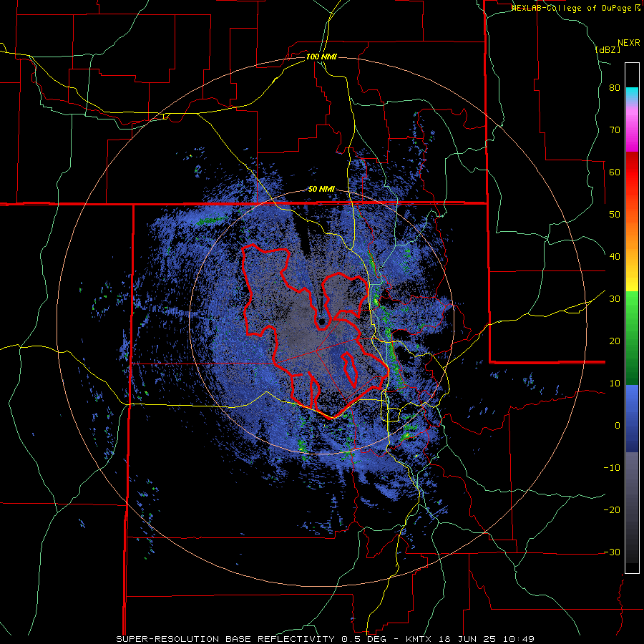
Task: Click the 50 NMI range ring label
Action: click(x=321, y=190)
